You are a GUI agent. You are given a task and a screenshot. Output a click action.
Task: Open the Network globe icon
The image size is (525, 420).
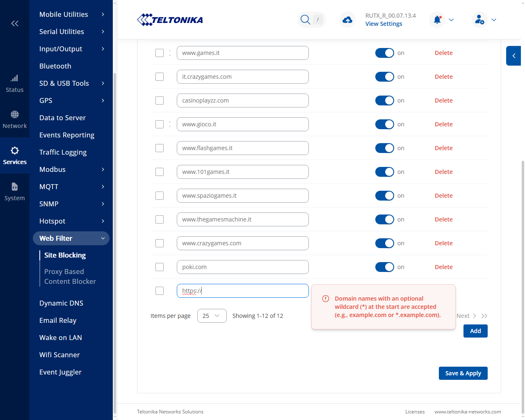(15, 114)
